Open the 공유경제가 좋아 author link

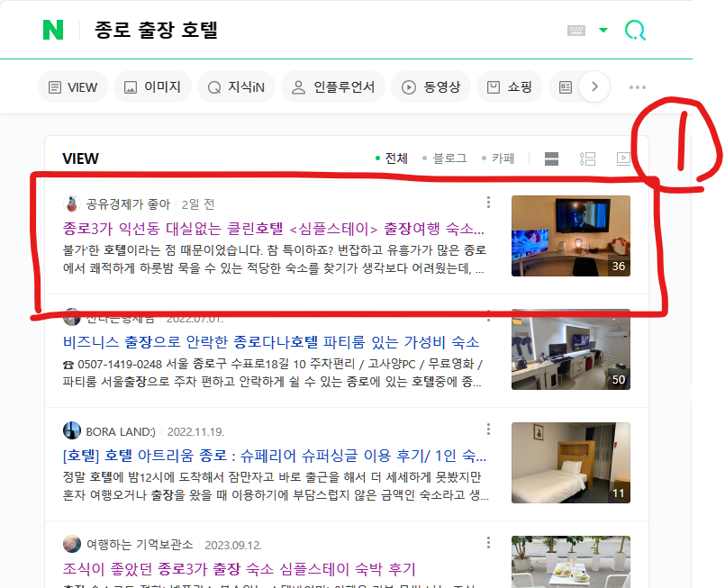pos(128,204)
